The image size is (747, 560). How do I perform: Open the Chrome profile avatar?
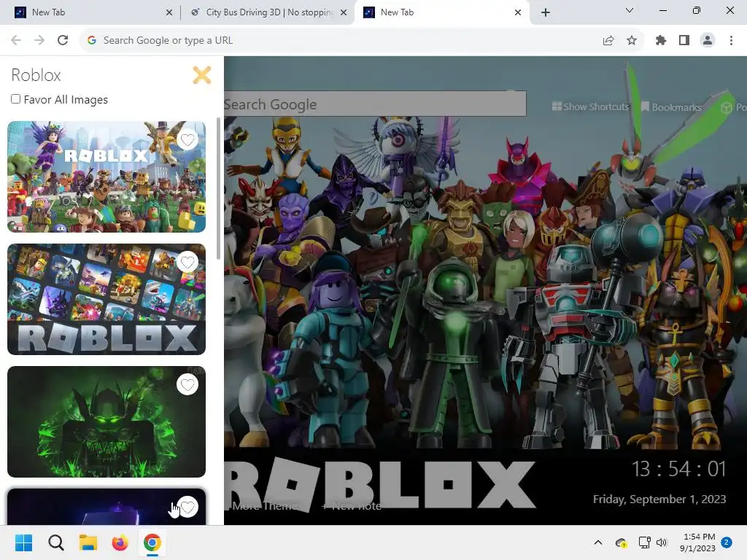point(708,41)
